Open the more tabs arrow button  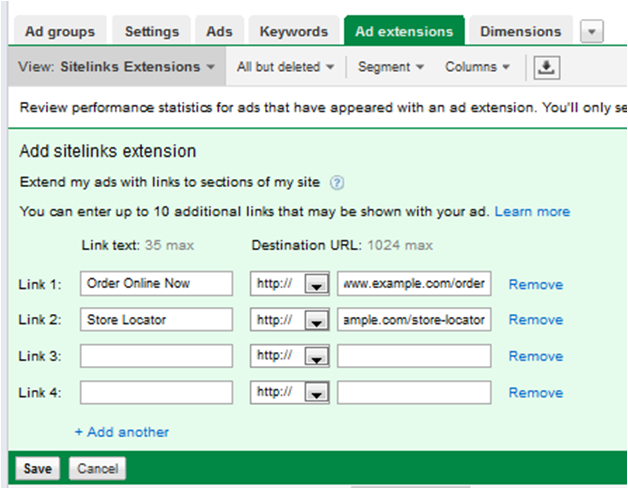click(x=592, y=32)
